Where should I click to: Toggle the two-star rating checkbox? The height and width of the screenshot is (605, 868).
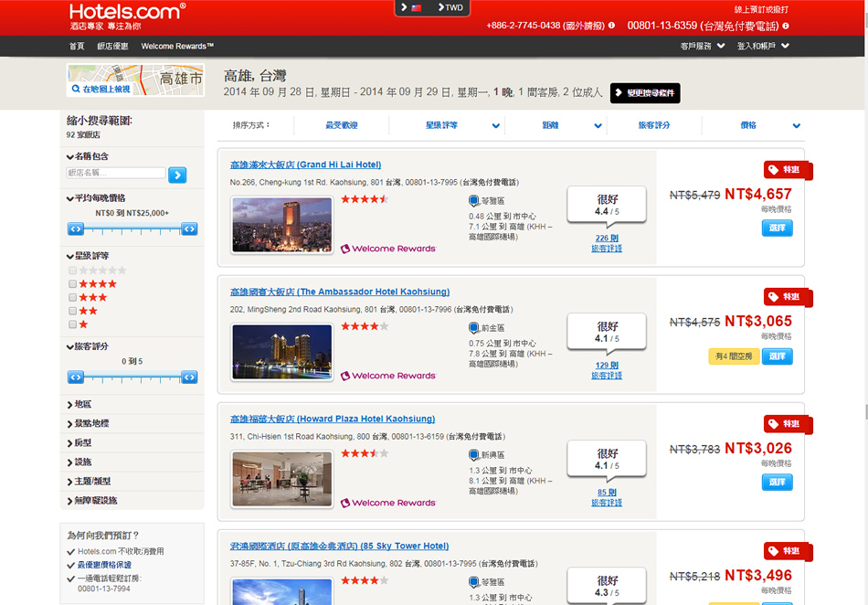point(72,311)
